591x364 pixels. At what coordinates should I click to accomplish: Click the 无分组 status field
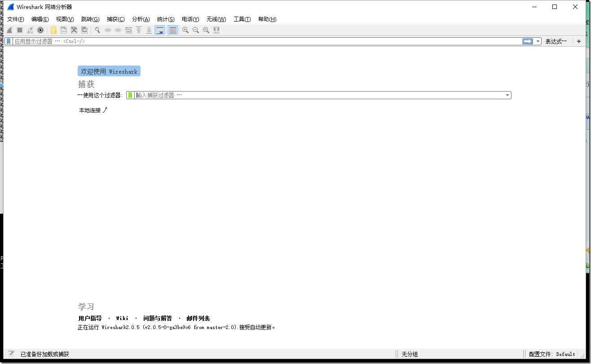point(410,354)
